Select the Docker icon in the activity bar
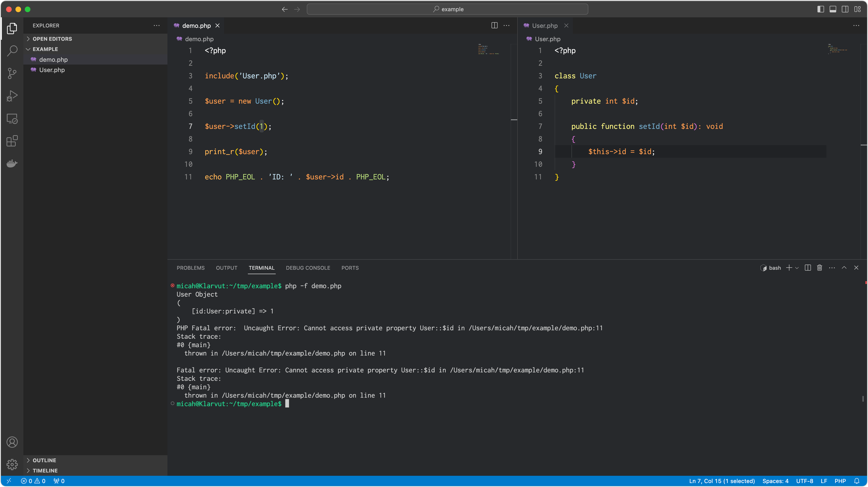The height and width of the screenshot is (487, 868). tap(12, 164)
